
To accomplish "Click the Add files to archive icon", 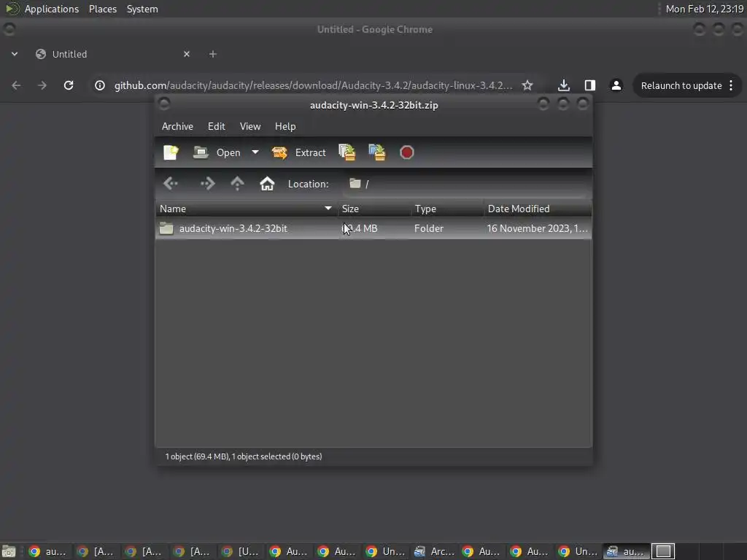I will (347, 152).
